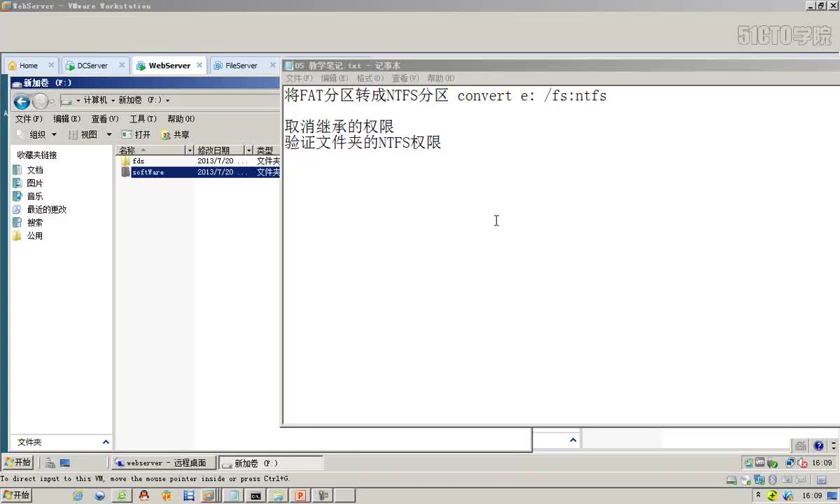
Task: Click help question mark icon near VM tray
Action: click(818, 445)
